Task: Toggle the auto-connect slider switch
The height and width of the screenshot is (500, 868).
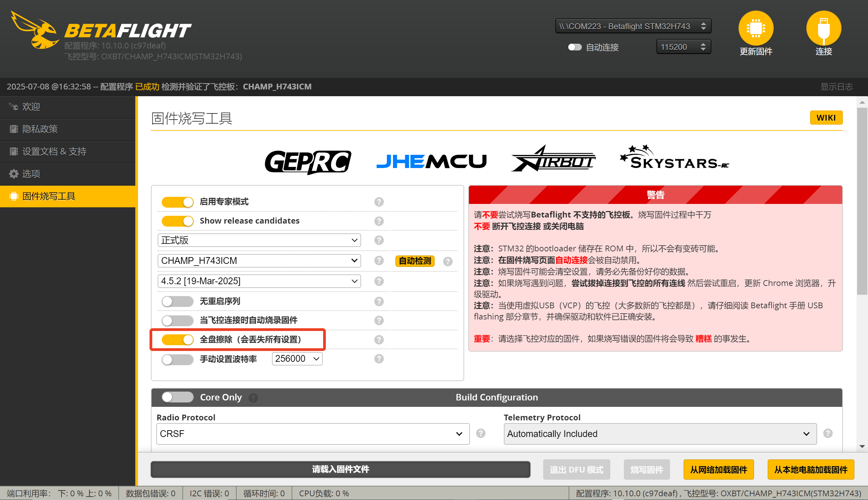Action: click(574, 47)
